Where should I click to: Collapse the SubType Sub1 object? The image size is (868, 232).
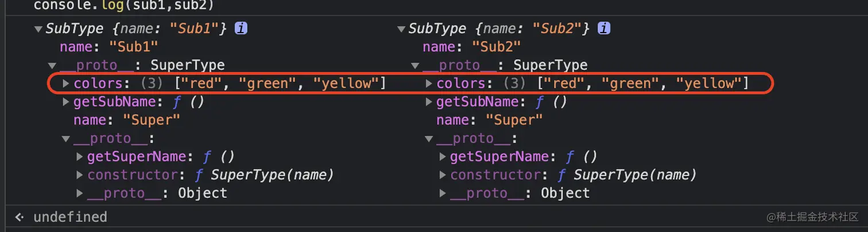(38, 29)
